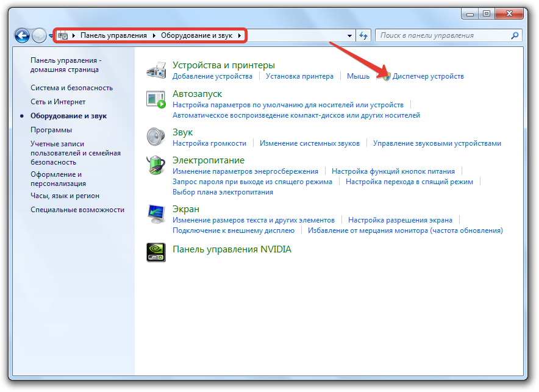The image size is (539, 392).
Task: Open the Power Options battery icon
Action: [156, 165]
